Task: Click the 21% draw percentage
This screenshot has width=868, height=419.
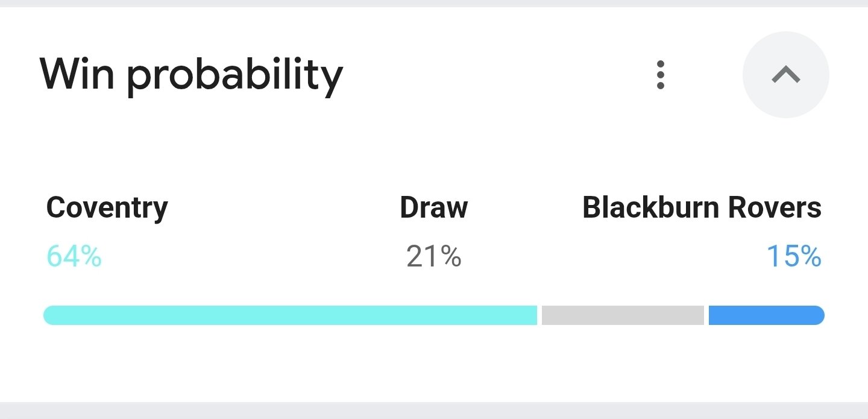Action: coord(433,256)
